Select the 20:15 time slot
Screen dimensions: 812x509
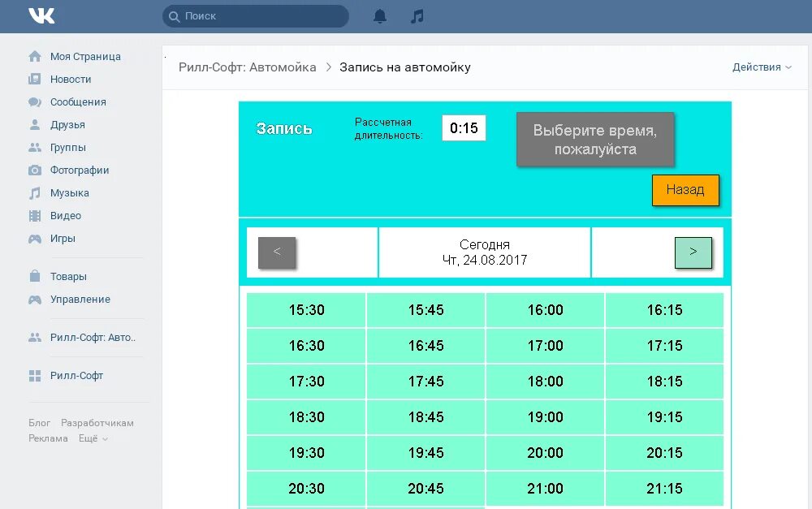click(x=664, y=452)
